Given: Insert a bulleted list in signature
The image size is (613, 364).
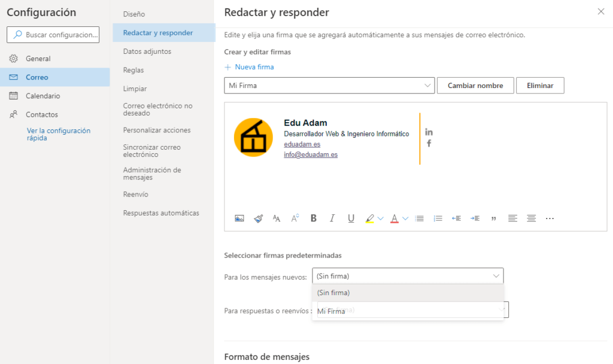Looking at the screenshot, I should 419,219.
